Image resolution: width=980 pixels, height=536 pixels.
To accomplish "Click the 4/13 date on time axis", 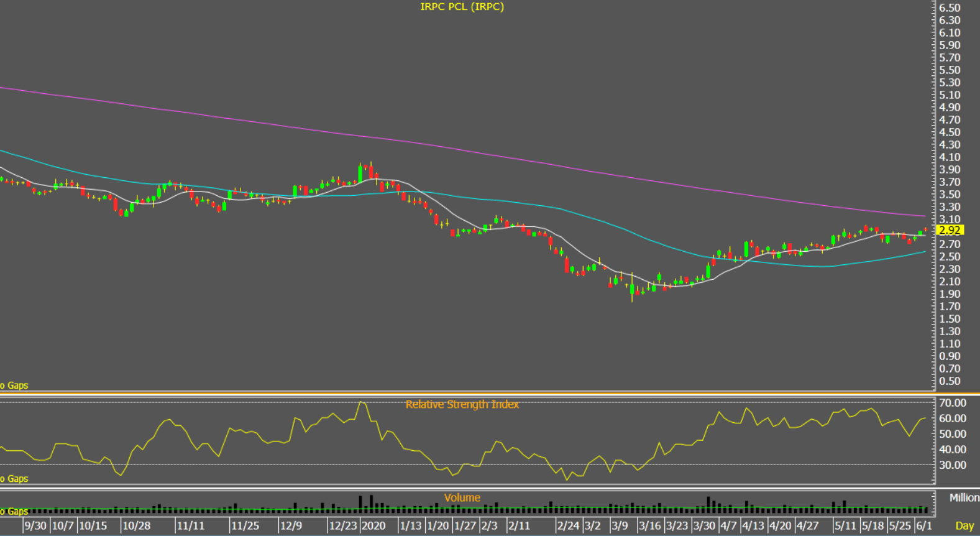I will [753, 526].
